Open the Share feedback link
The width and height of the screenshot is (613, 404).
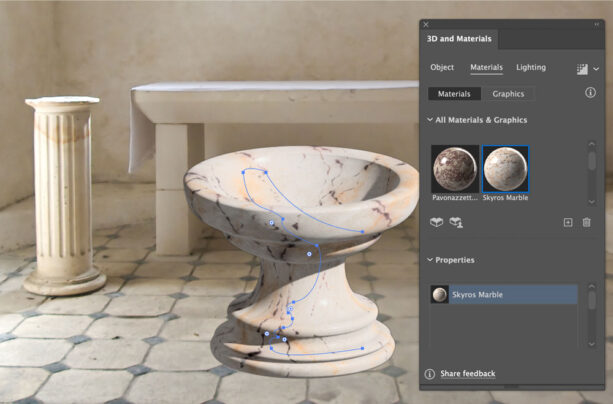[468, 374]
